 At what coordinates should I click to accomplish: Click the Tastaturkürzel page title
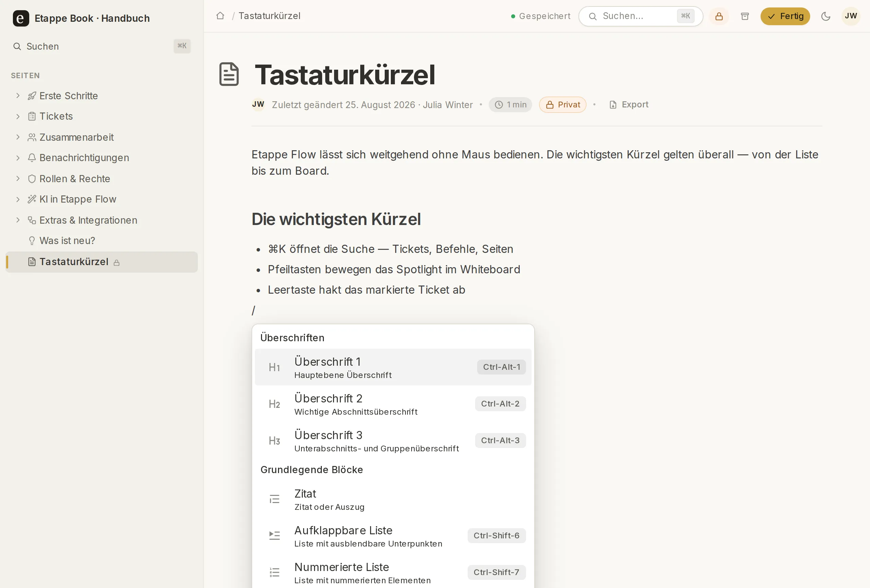click(345, 74)
